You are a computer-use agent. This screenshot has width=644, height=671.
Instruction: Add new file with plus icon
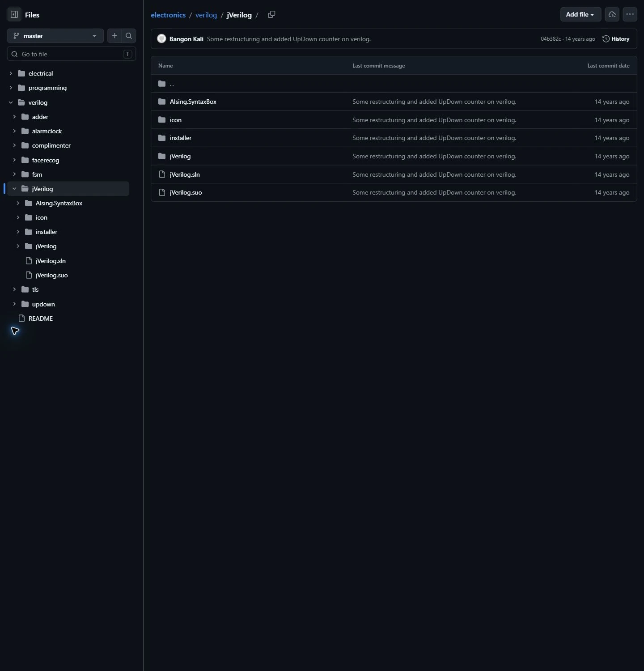114,36
